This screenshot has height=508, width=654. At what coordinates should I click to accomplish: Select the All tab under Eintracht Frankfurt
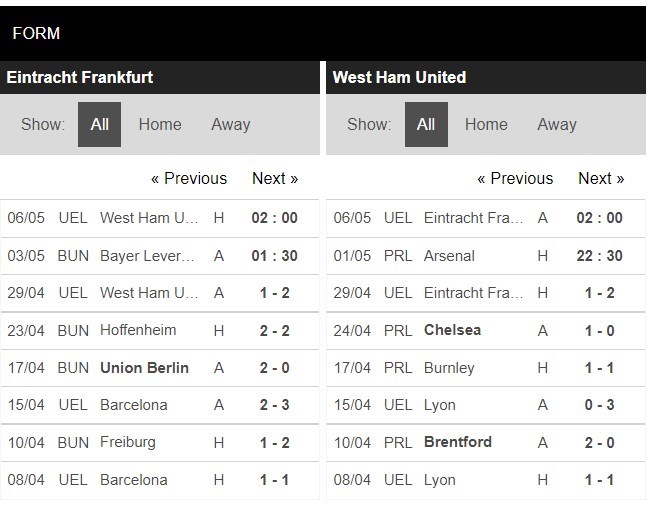(x=99, y=125)
